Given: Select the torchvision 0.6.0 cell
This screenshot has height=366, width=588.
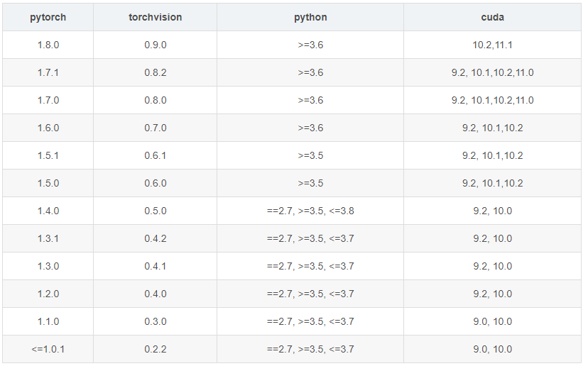Looking at the screenshot, I should [x=155, y=183].
